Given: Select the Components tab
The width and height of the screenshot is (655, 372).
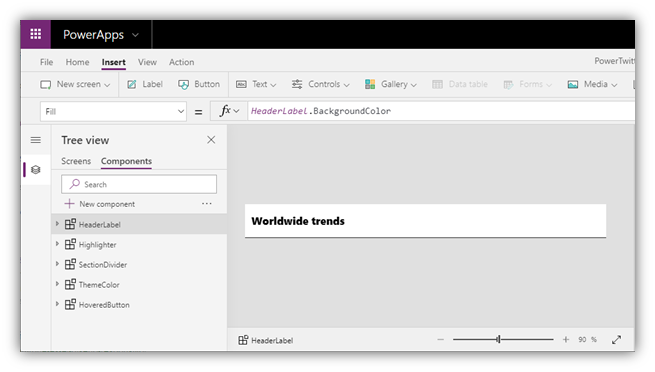Looking at the screenshot, I should coord(126,161).
